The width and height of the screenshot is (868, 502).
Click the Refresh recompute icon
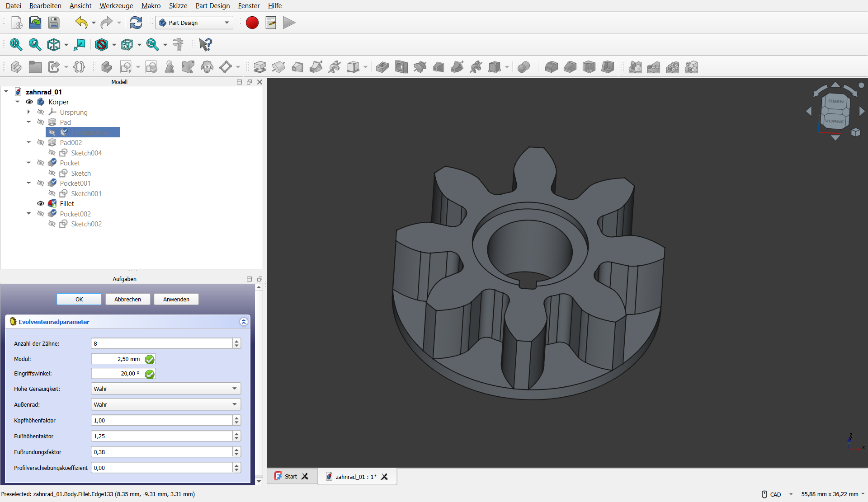coord(136,23)
